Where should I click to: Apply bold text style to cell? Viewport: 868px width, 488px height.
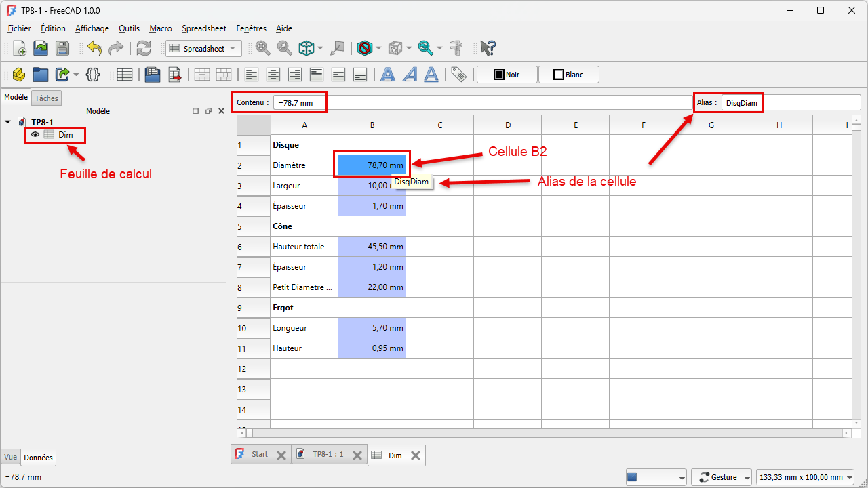388,75
